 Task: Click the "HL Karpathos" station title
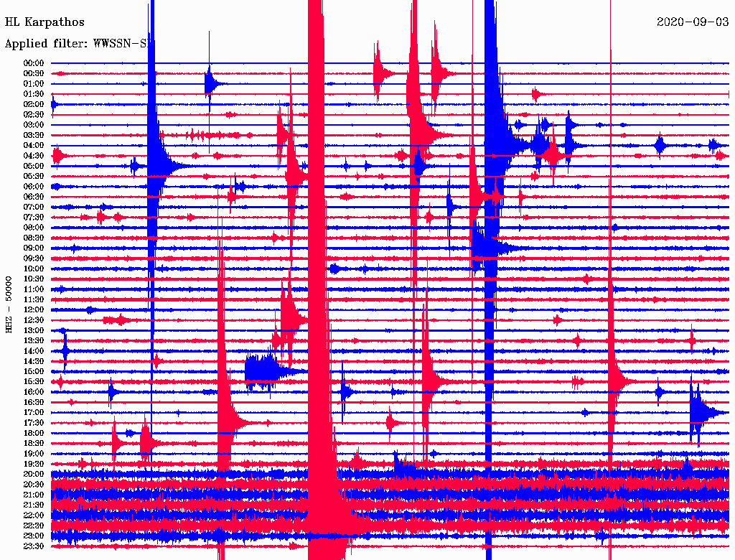point(45,22)
